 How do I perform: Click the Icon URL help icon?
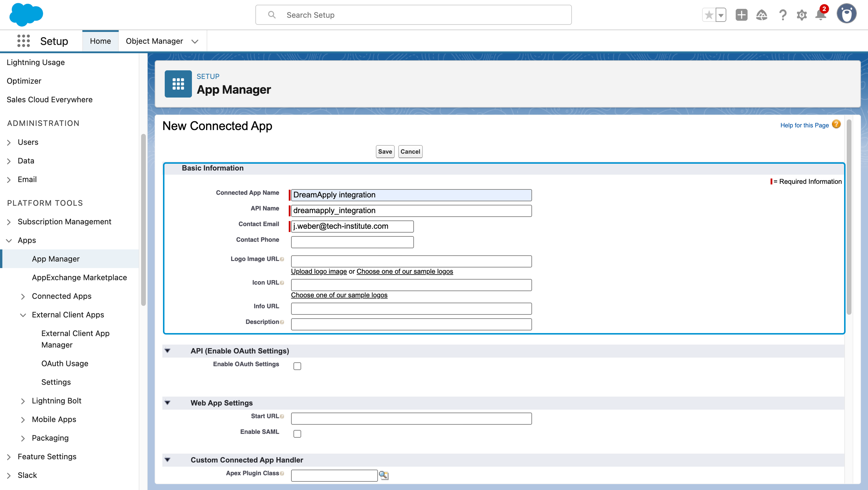pos(282,283)
